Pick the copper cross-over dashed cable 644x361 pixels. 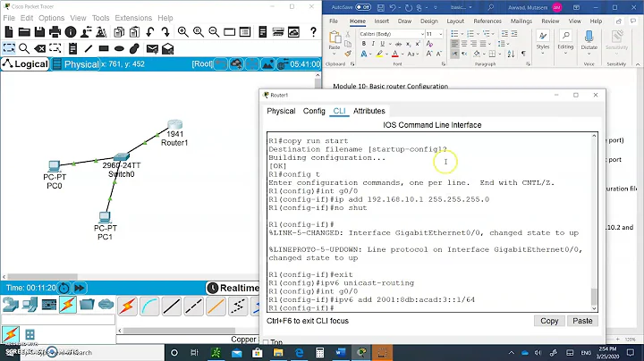193,306
